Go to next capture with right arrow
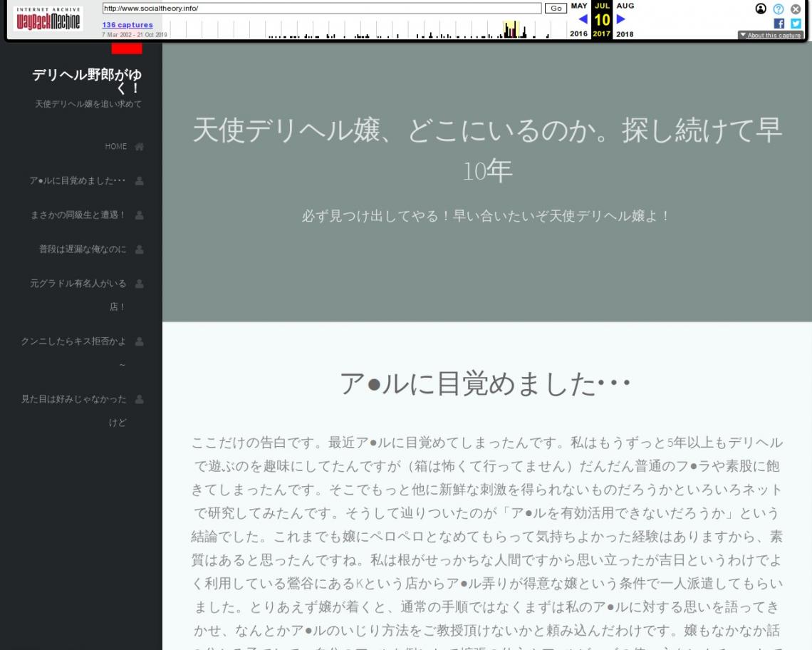812x650 pixels. [621, 19]
